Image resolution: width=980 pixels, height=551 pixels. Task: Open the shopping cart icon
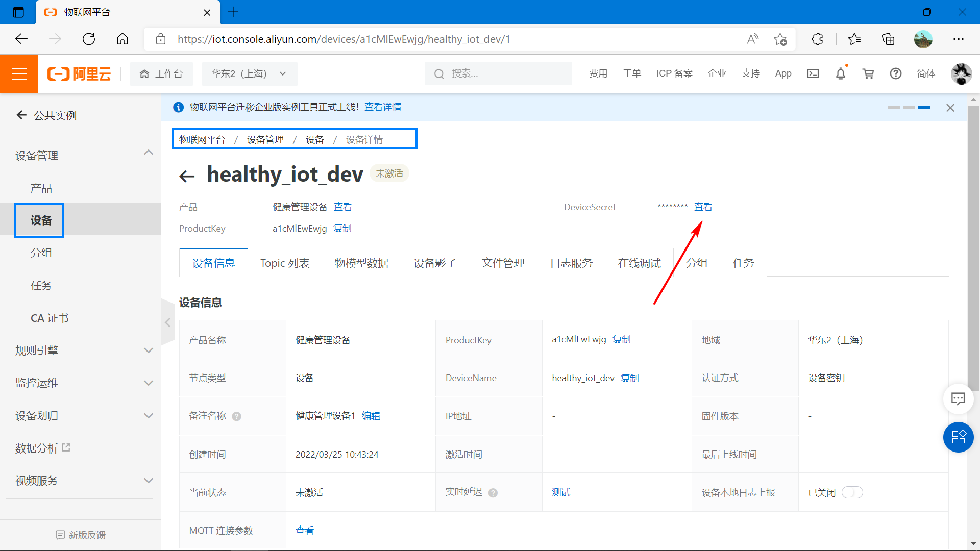(868, 74)
